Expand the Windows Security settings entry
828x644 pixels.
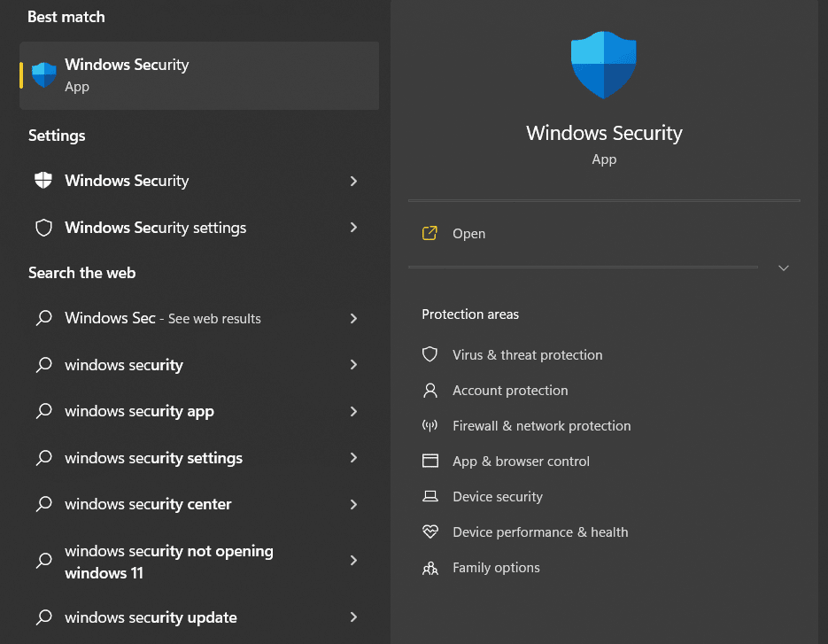(x=354, y=228)
